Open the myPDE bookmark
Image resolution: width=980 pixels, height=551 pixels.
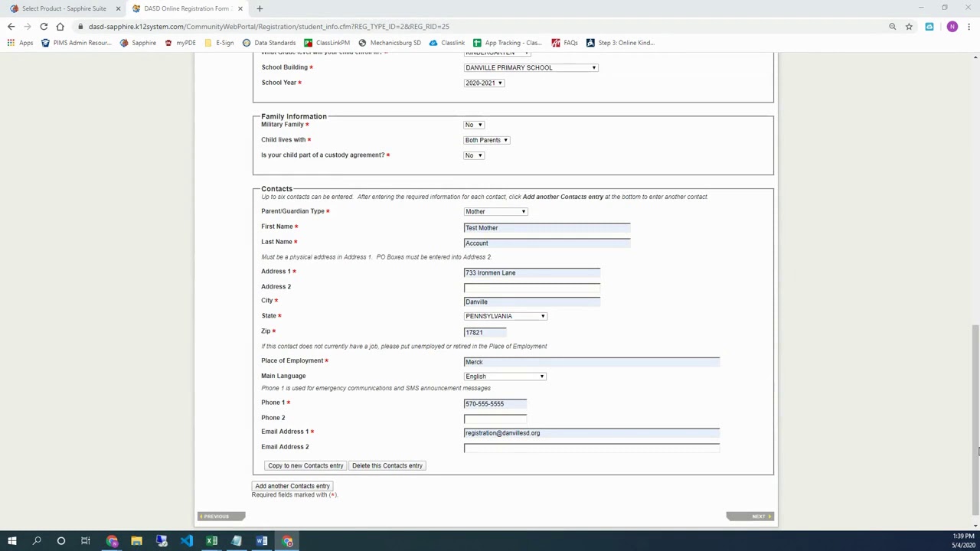coord(180,43)
